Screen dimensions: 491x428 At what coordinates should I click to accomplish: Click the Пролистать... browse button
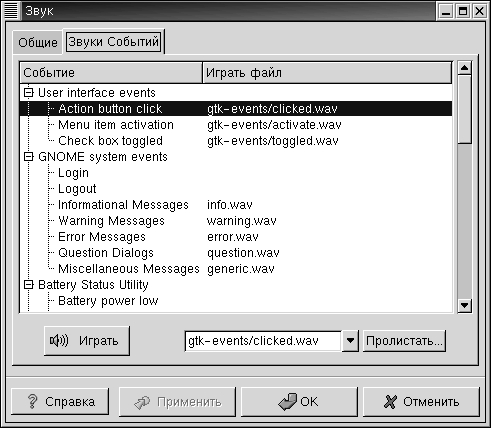(x=404, y=341)
